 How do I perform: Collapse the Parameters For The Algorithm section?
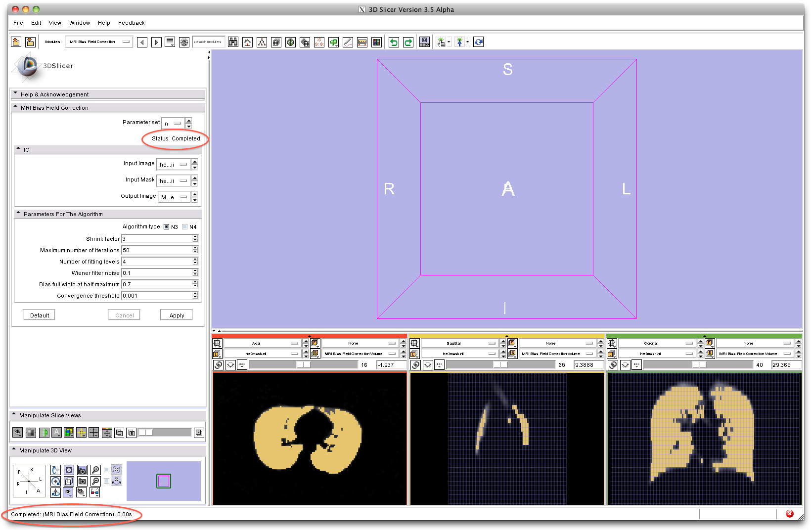pyautogui.click(x=63, y=214)
